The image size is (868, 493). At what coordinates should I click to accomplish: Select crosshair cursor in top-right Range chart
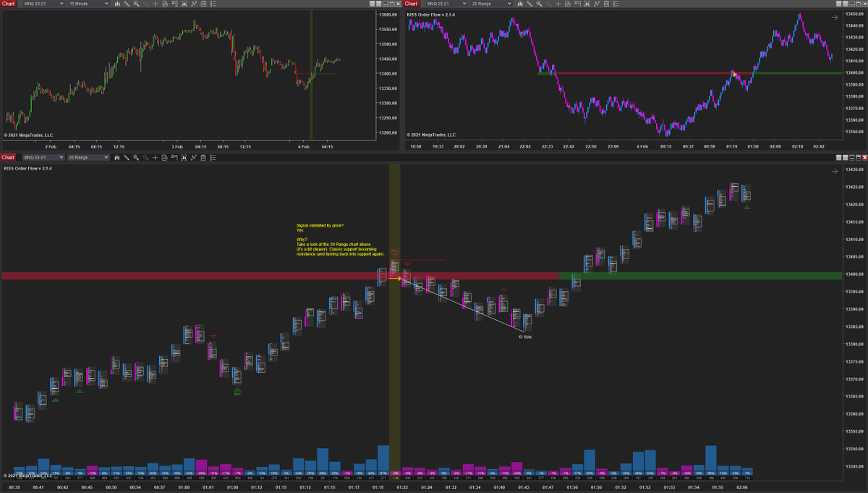[558, 4]
